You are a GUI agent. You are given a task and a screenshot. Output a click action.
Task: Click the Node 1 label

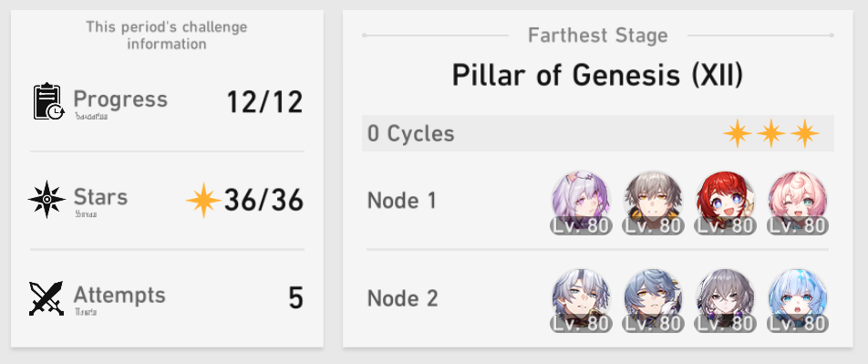click(x=402, y=201)
